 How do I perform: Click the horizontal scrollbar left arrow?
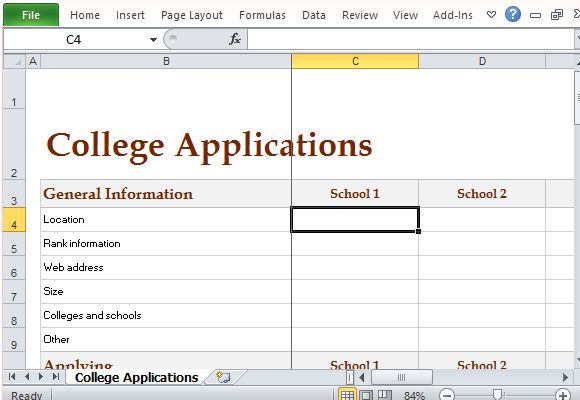click(362, 377)
